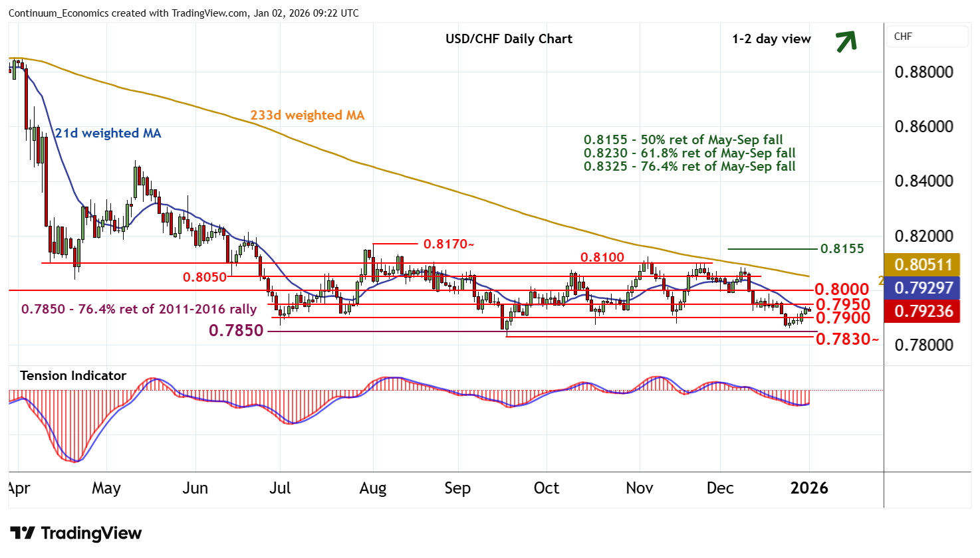Click the Aug marker on time axis
The height and width of the screenshot is (558, 980).
[372, 488]
